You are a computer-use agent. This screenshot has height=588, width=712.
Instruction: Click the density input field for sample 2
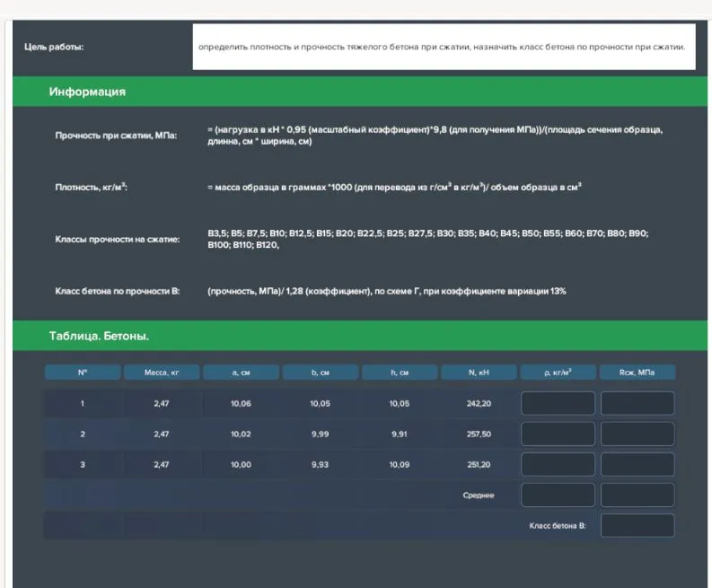pos(558,434)
